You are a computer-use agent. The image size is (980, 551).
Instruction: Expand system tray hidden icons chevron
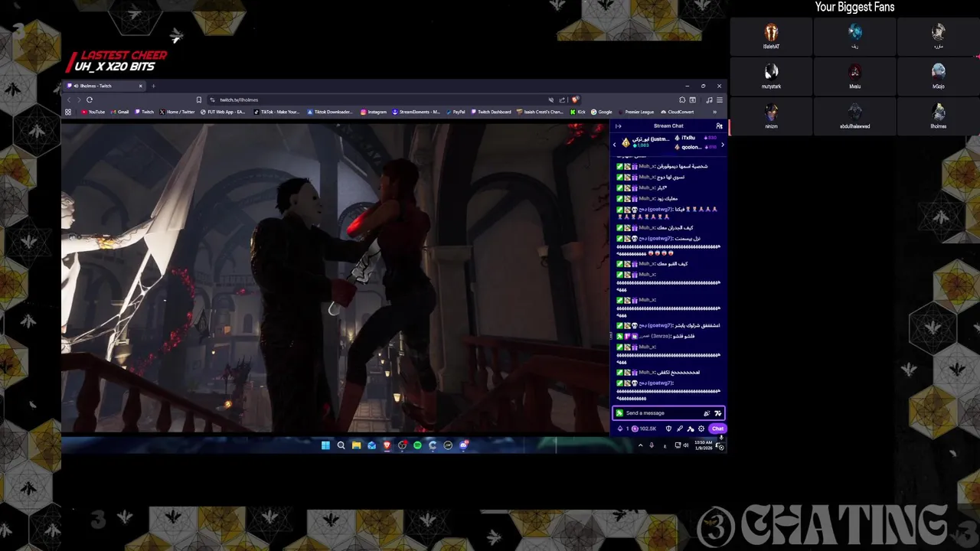coord(640,445)
